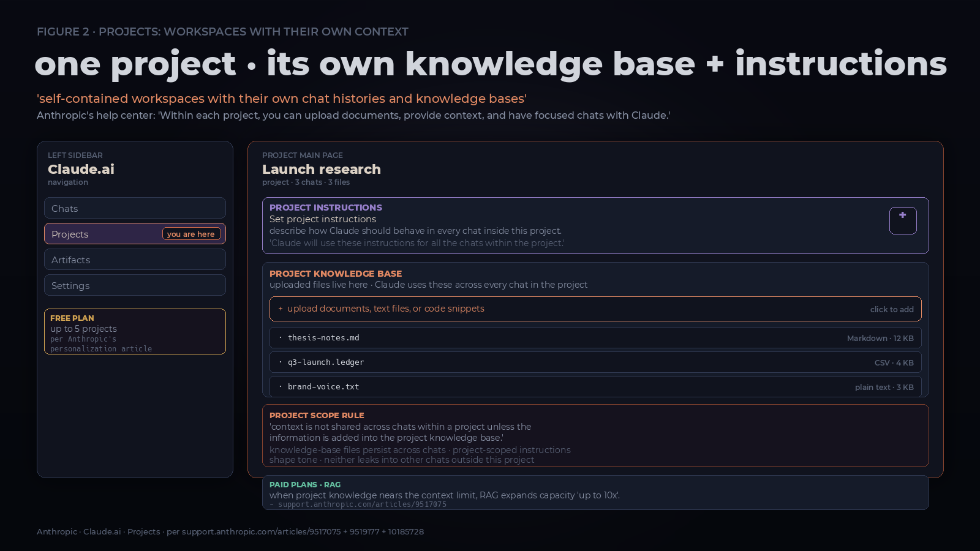980x551 pixels.
Task: Click the 'Paid Plans · RAG' heading
Action: [x=305, y=484]
